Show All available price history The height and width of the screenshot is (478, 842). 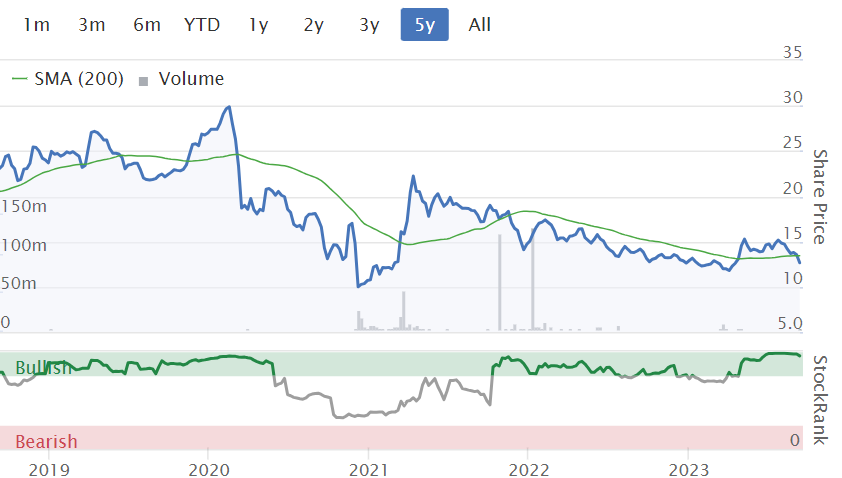click(x=480, y=25)
